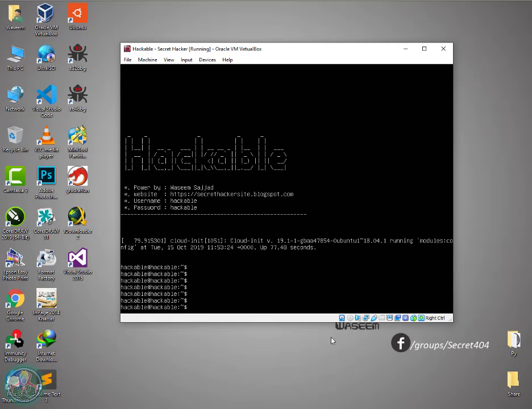Select the JDownloader 2 desktop icon

click(78, 223)
